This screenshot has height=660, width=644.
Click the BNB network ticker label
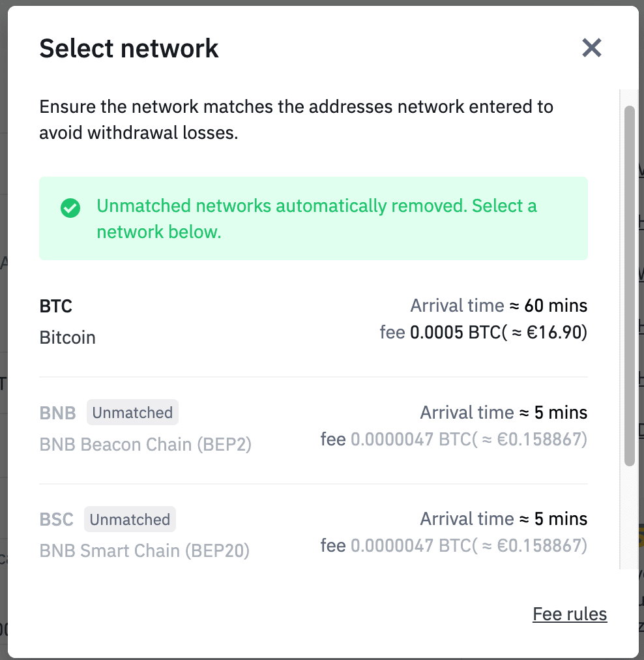coord(58,413)
